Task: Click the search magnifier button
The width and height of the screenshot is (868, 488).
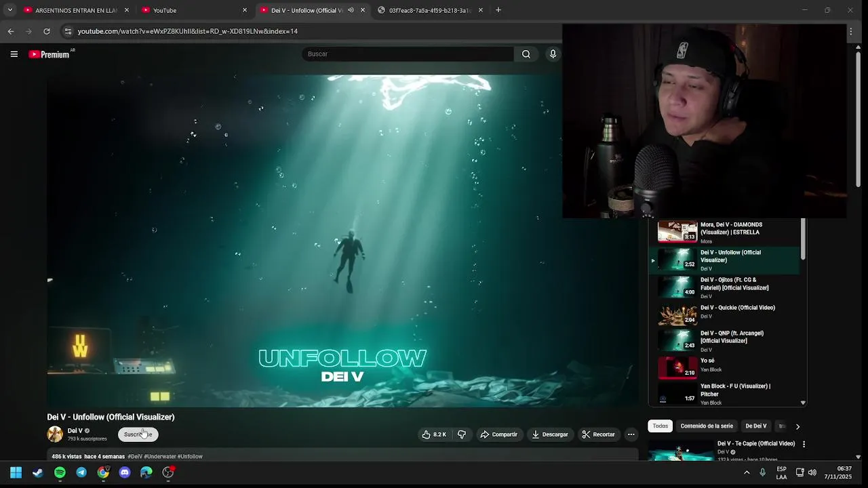Action: click(x=526, y=54)
